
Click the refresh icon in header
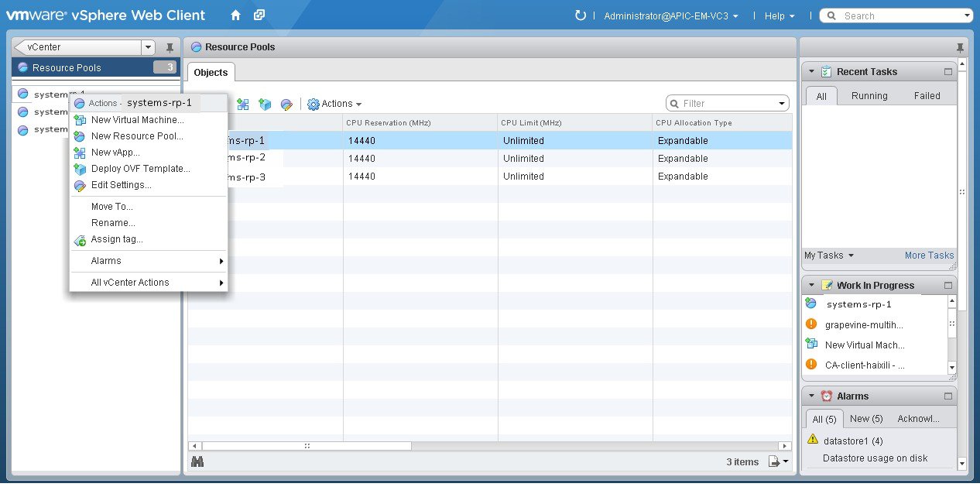point(581,15)
